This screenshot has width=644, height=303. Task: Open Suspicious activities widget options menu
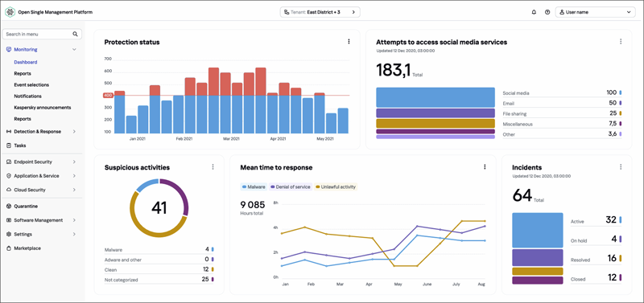(213, 167)
